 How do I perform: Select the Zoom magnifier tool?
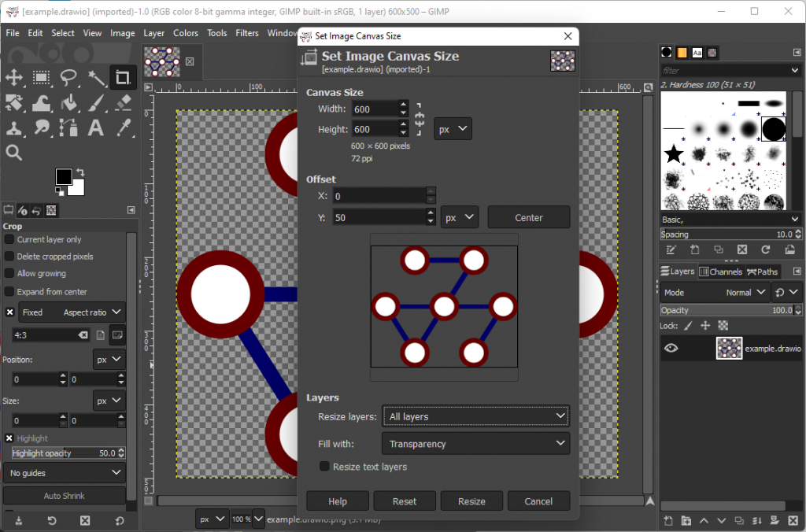[x=14, y=152]
